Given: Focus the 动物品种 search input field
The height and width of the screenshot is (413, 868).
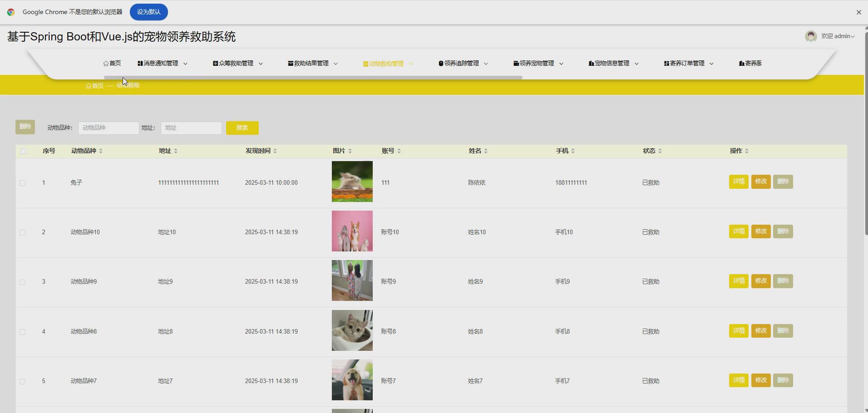Looking at the screenshot, I should (108, 128).
